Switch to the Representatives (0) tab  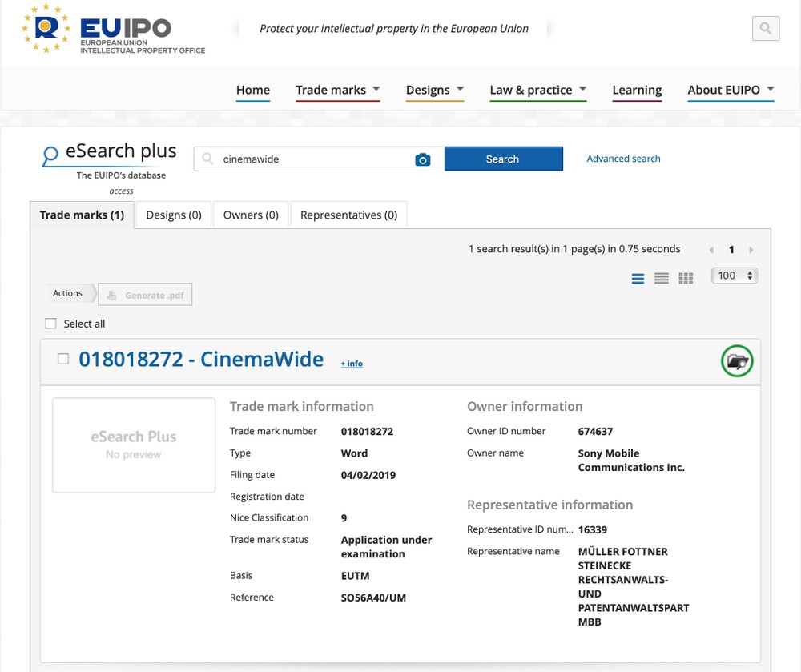[349, 215]
